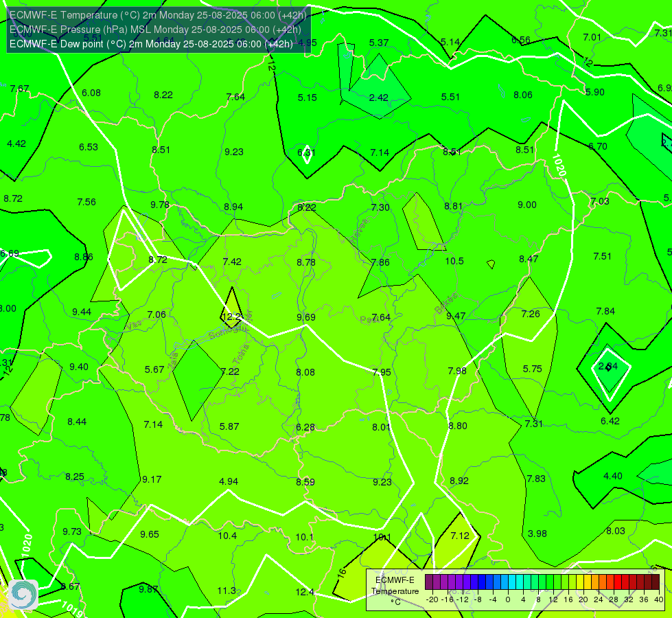The height and width of the screenshot is (618, 672).
Task: Click the 5.37 value near the top
Action: 379,43
